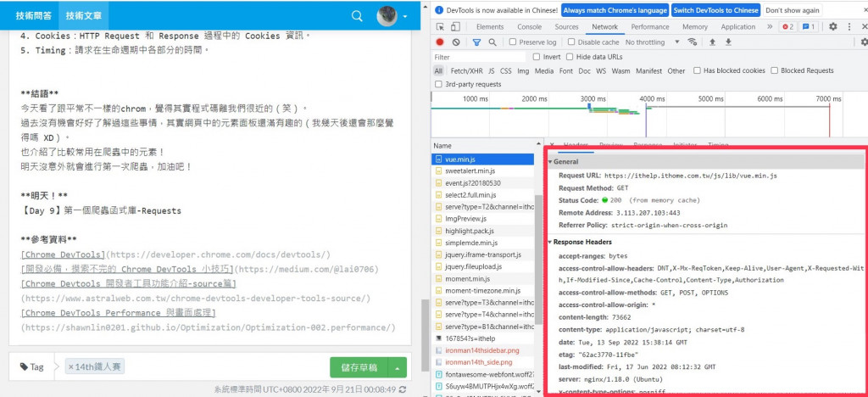This screenshot has height=397, width=868.
Task: Click the [Chrome DevTools] reference link text
Action: [63, 254]
